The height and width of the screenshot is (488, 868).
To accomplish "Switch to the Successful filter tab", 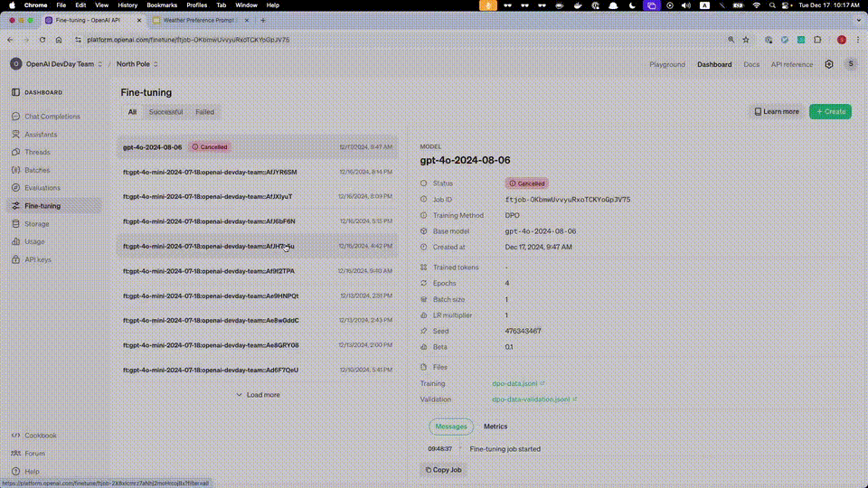I will coord(165,112).
